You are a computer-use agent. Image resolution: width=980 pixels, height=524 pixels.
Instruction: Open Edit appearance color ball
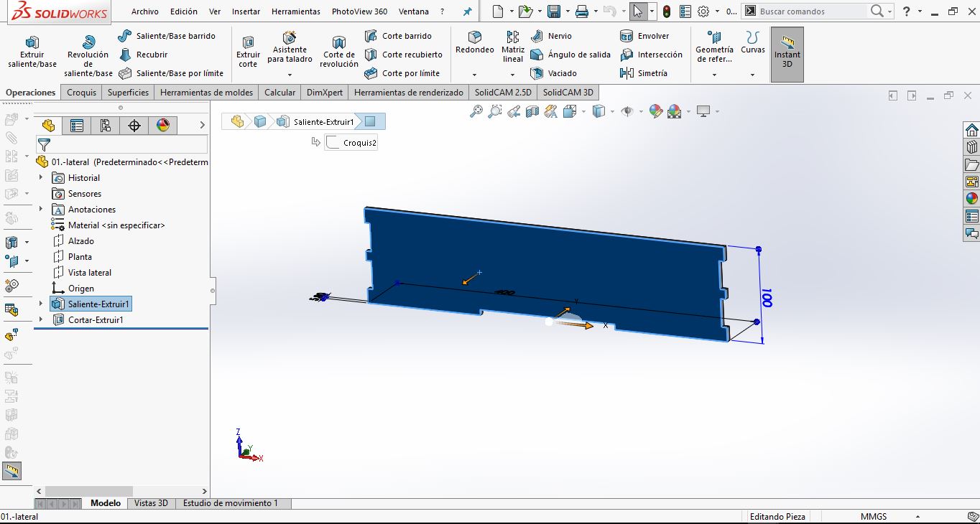(x=655, y=111)
